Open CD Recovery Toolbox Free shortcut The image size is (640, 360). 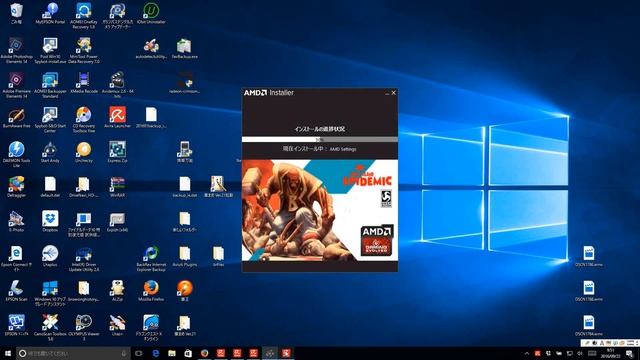[x=84, y=120]
